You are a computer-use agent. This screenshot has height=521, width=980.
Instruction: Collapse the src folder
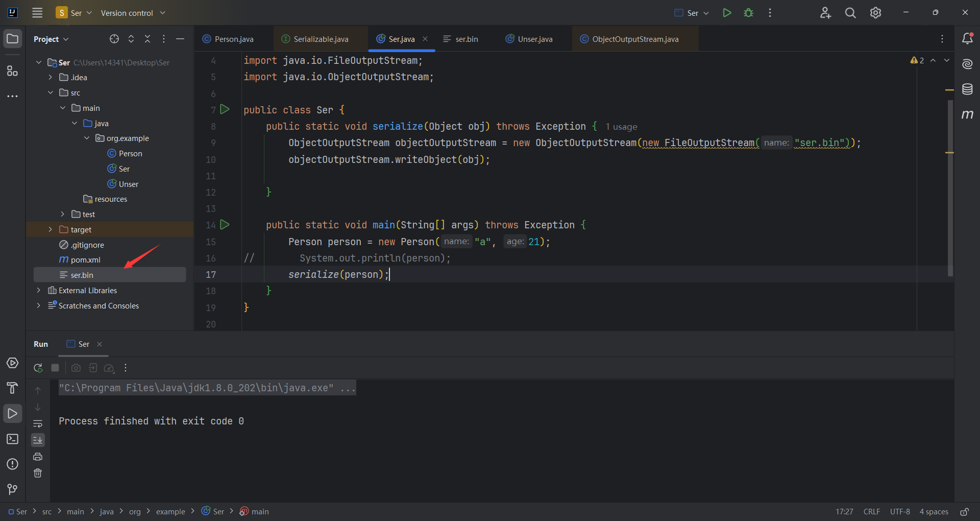point(50,92)
